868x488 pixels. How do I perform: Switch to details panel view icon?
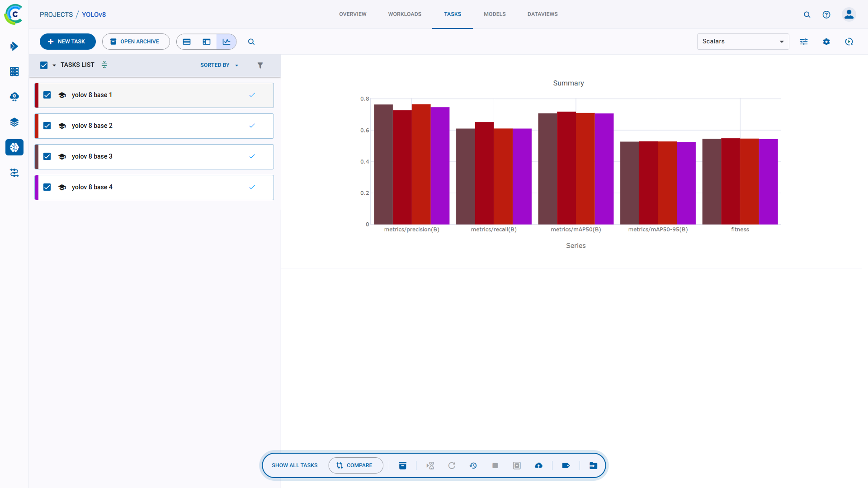207,42
